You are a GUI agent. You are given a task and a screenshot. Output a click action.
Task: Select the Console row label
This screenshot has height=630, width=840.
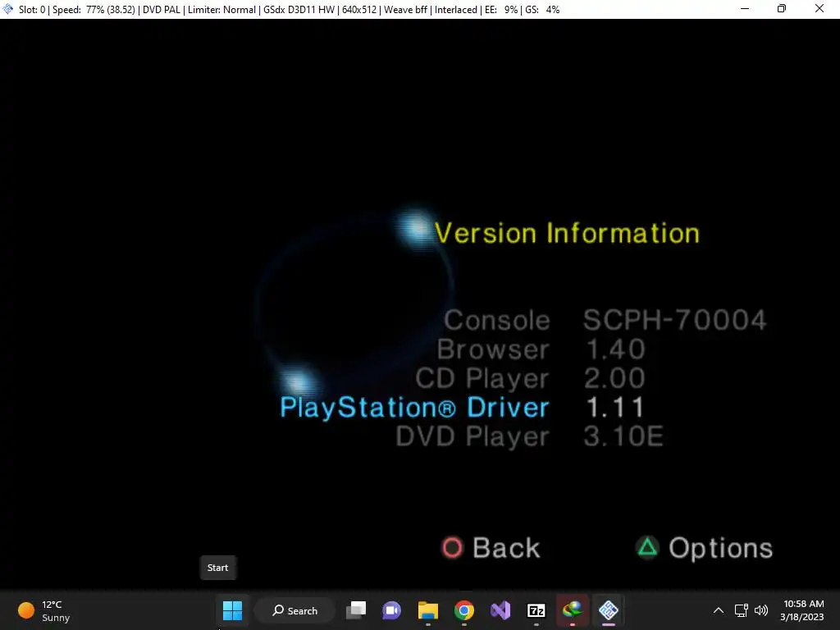pyautogui.click(x=496, y=321)
